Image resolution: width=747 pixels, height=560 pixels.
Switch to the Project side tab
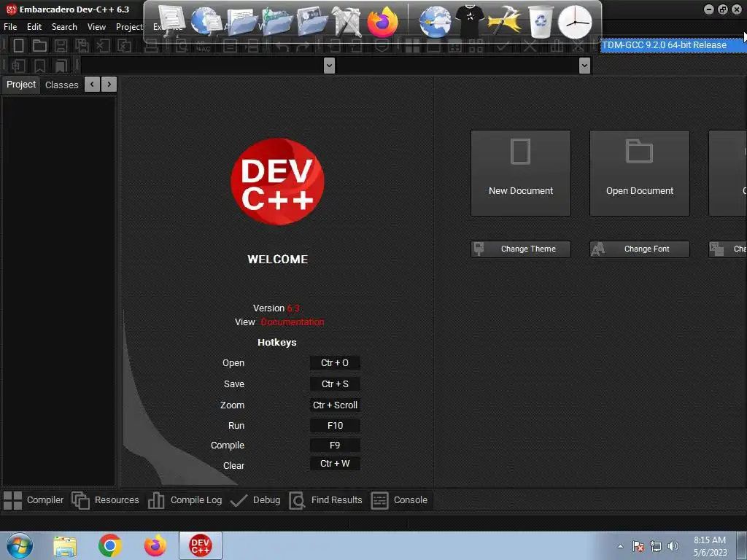pos(21,85)
